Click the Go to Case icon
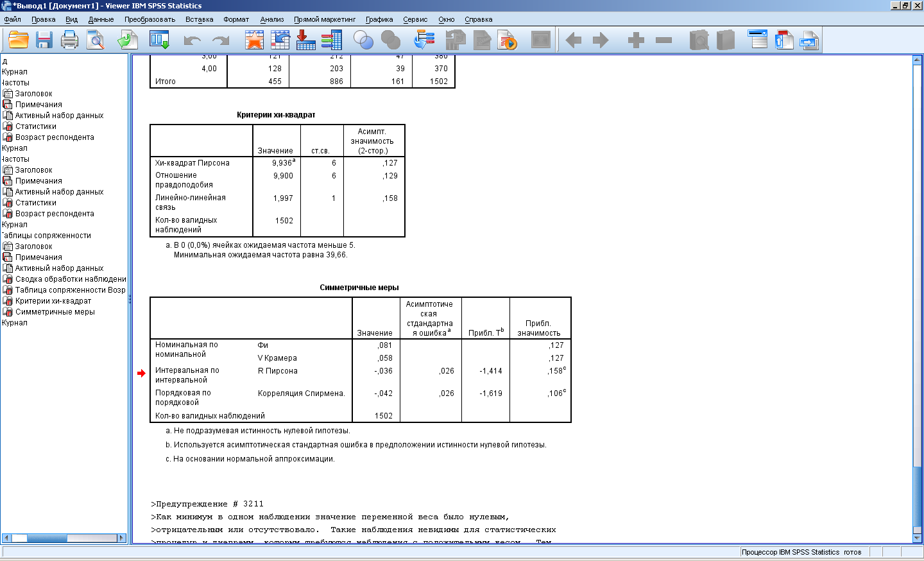The width and height of the screenshot is (924, 561). 280,40
